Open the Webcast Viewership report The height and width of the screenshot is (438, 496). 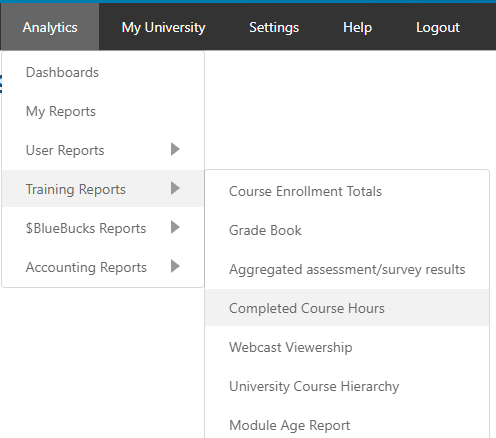347,347
